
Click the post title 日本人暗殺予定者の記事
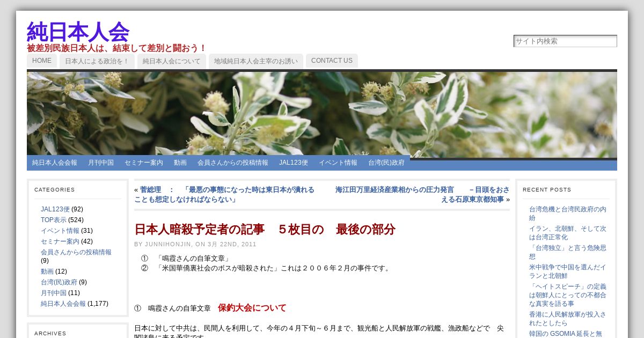coord(265,230)
